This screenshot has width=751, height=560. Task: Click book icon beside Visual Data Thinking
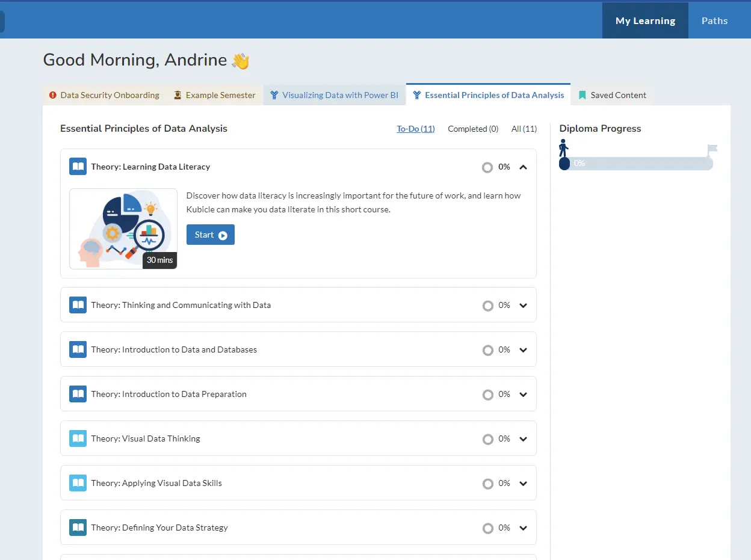point(78,438)
